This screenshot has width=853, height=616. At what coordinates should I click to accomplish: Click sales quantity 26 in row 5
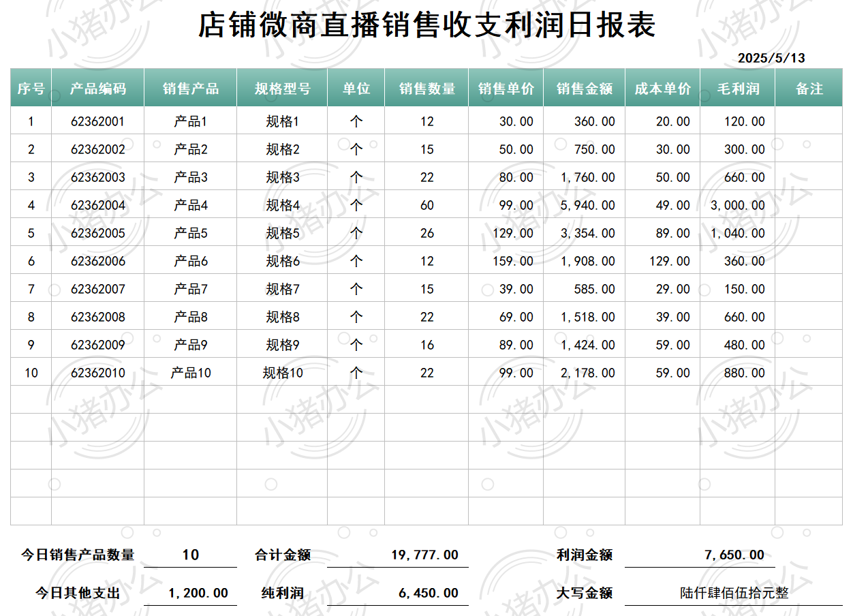click(x=427, y=233)
